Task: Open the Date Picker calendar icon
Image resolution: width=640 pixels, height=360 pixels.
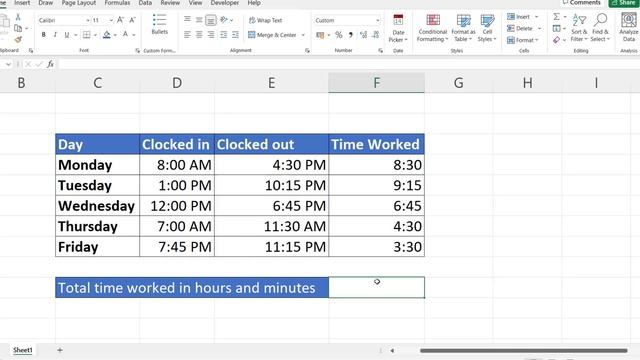Action: (x=398, y=20)
